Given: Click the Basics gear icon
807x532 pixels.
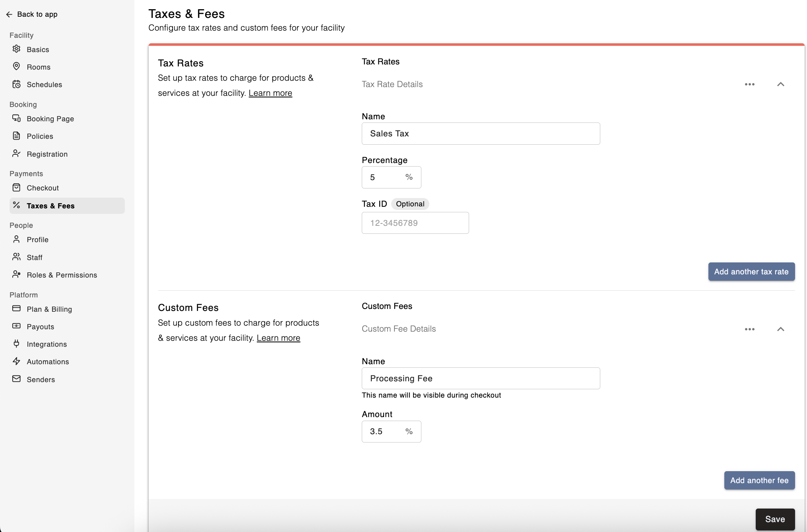Looking at the screenshot, I should pyautogui.click(x=16, y=49).
